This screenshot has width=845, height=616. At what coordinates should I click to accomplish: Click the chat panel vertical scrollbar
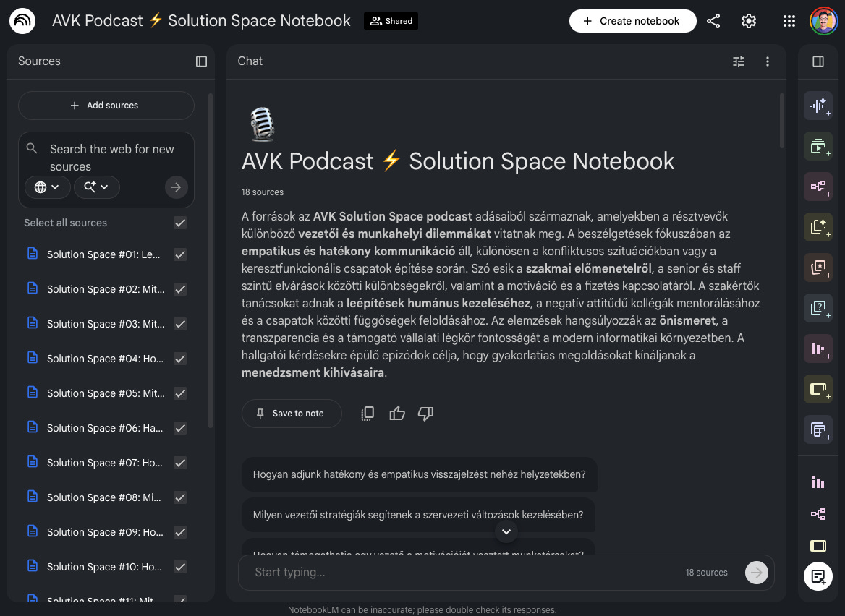pos(782,121)
